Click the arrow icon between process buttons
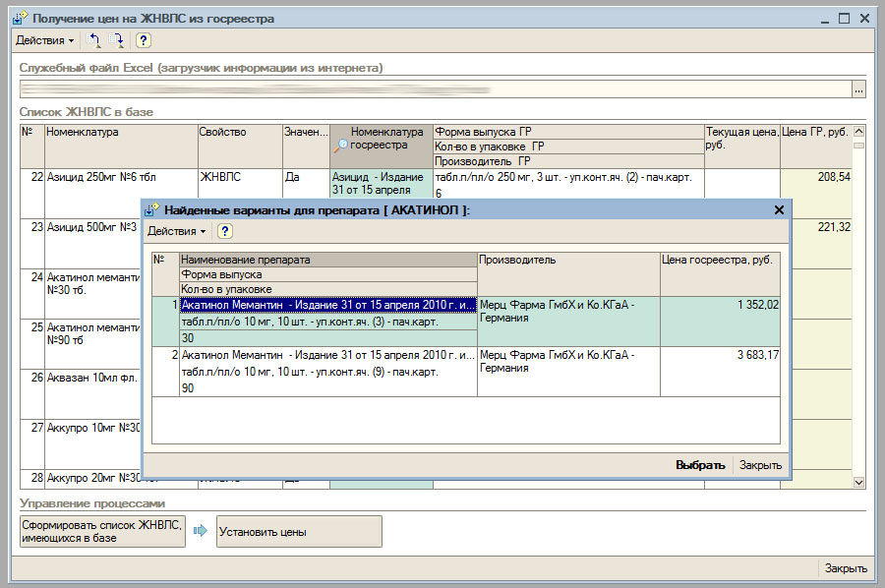The width and height of the screenshot is (885, 588). coord(201,532)
